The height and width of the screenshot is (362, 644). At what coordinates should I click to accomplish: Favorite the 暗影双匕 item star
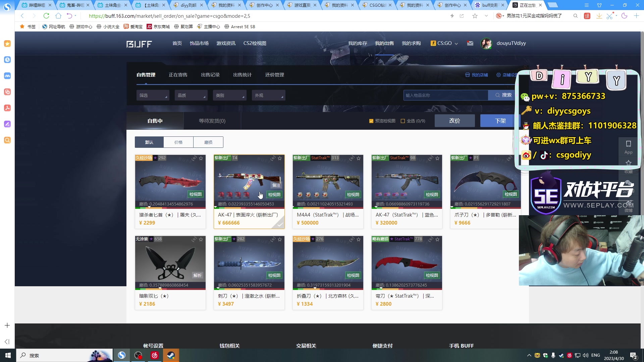pos(201,239)
